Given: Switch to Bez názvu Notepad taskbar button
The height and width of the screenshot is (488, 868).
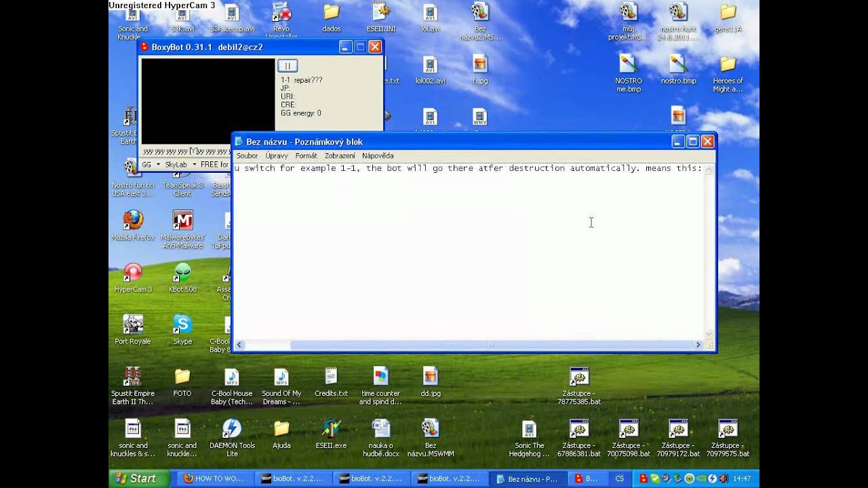Looking at the screenshot, I should 528,479.
